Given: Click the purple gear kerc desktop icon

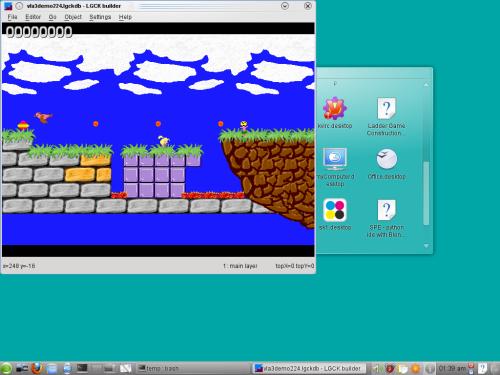Looking at the screenshot, I should (335, 108).
